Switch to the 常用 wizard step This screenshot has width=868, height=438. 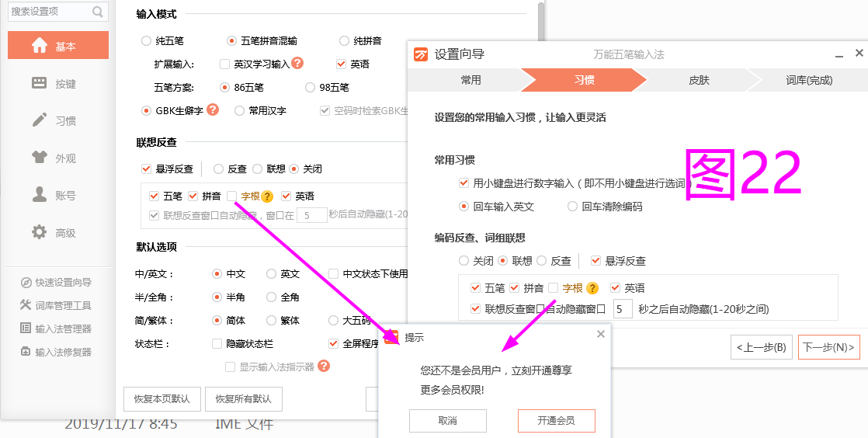470,80
